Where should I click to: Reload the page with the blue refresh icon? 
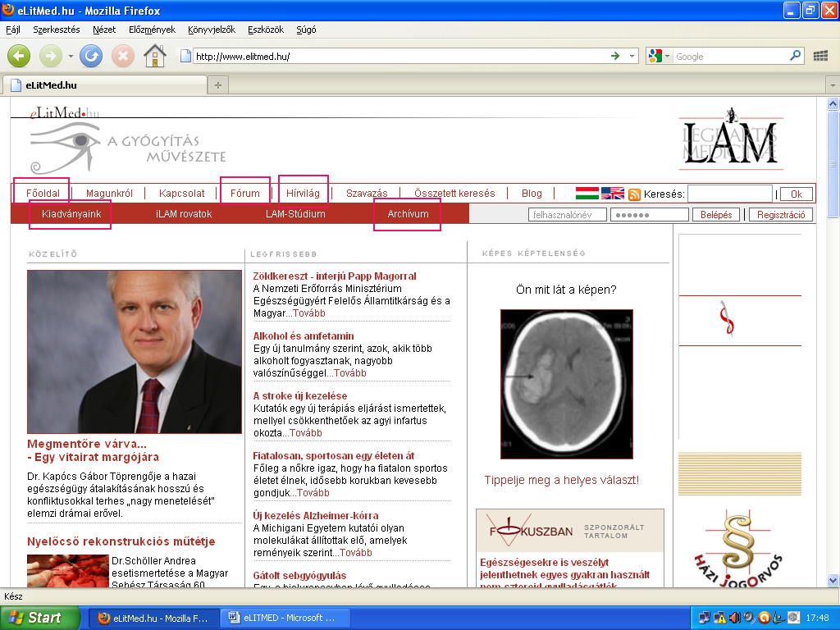pyautogui.click(x=91, y=56)
